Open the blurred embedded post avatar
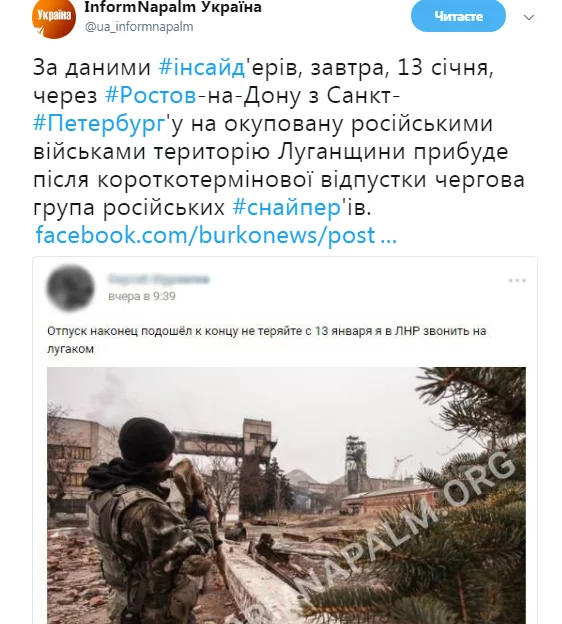Viewport: 562px width, 624px height. pos(70,287)
